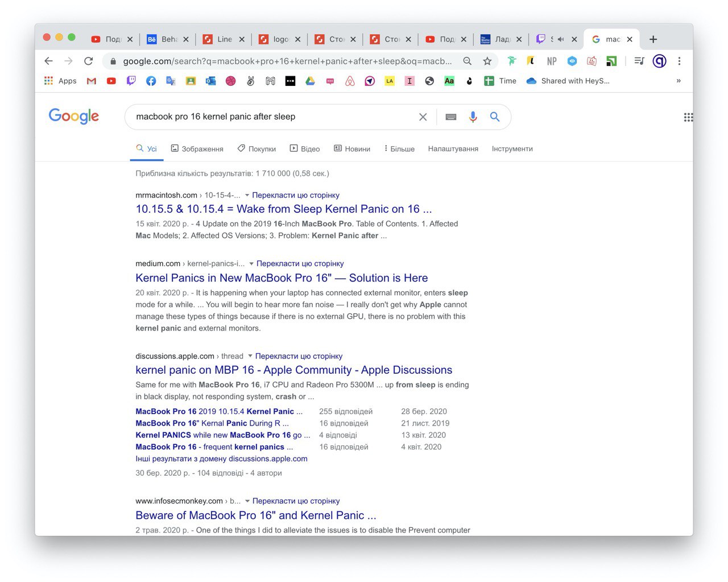Open MacBook Pro 16 2019 10.15.4 Kernel Panic thread
This screenshot has height=582, width=728.
[x=219, y=411]
